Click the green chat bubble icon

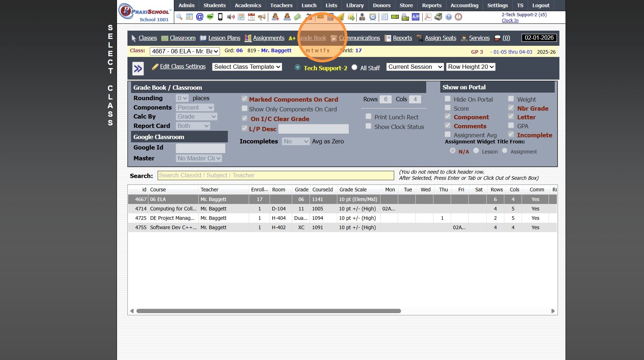(210, 17)
